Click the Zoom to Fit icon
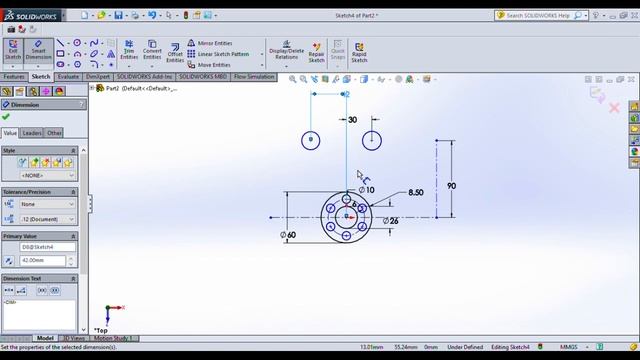 pos(292,79)
